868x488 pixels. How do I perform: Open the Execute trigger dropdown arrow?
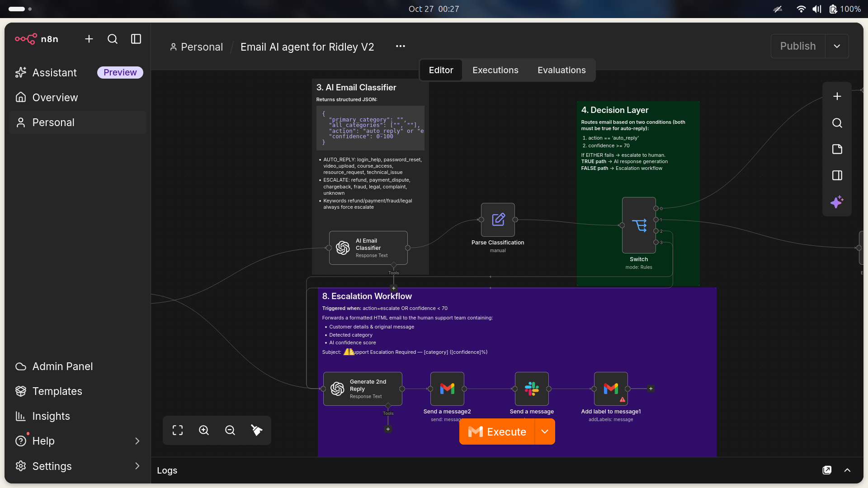click(545, 432)
